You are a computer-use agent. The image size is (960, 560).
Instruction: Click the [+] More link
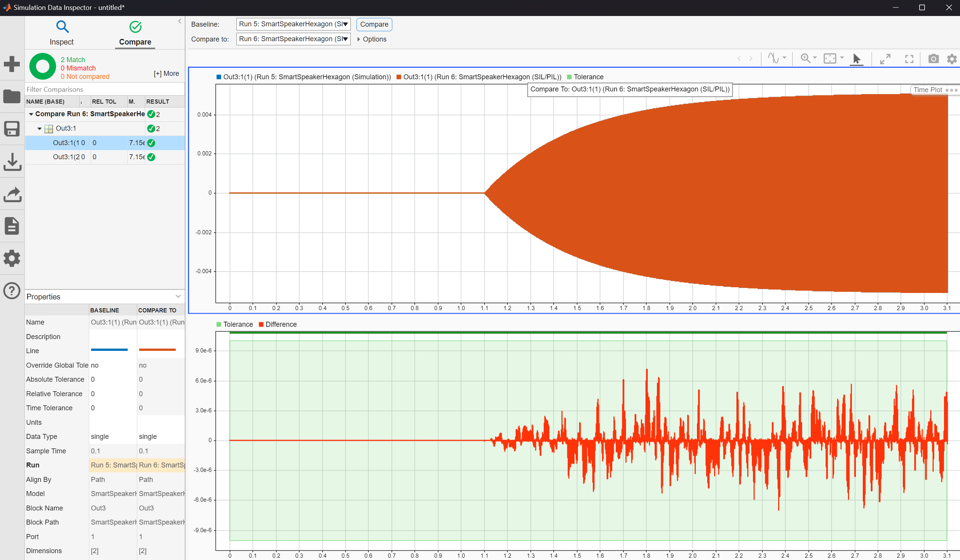click(166, 74)
